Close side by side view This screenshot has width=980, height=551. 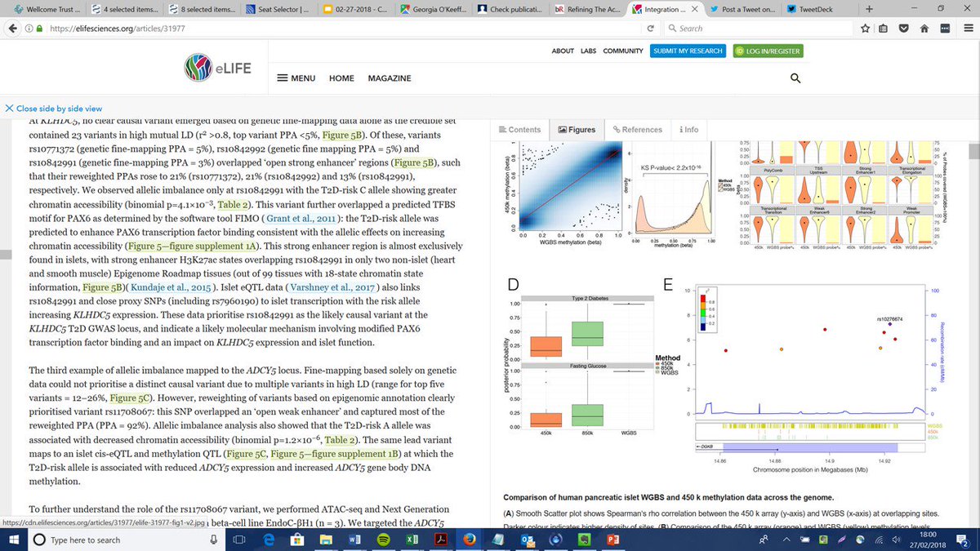53,108
